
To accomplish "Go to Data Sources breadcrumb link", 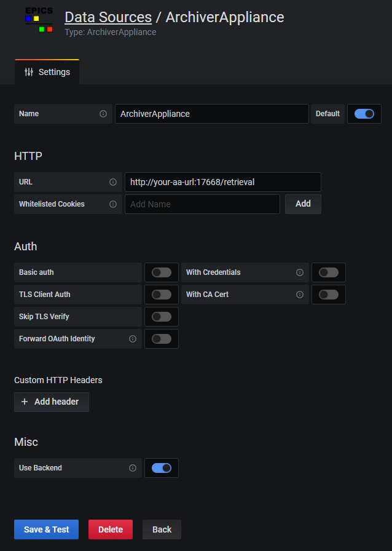I will 108,17.
